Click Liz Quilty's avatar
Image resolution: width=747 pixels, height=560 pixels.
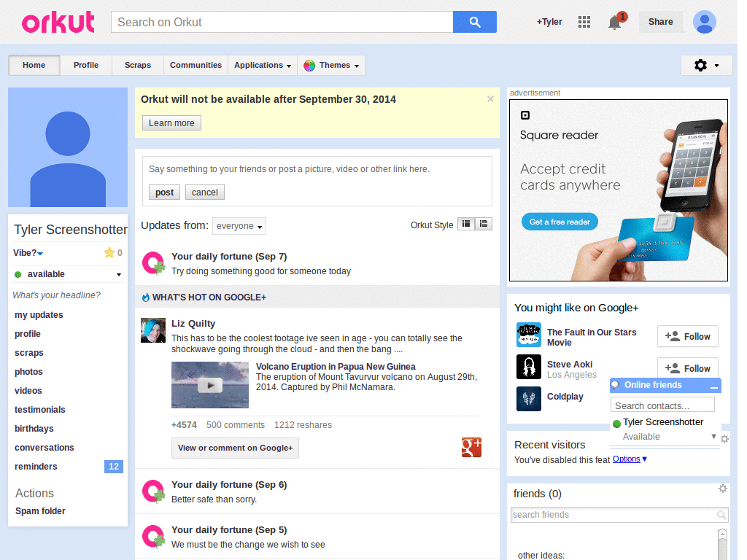pyautogui.click(x=153, y=330)
